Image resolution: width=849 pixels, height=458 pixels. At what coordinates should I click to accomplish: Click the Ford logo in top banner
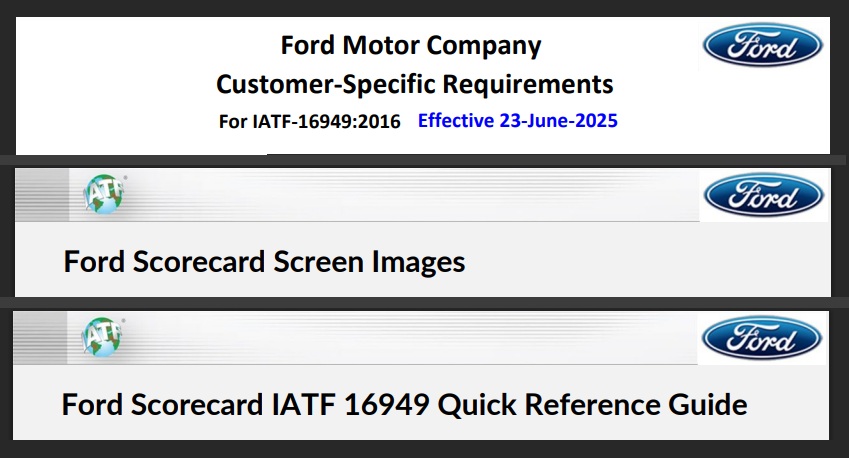point(762,45)
